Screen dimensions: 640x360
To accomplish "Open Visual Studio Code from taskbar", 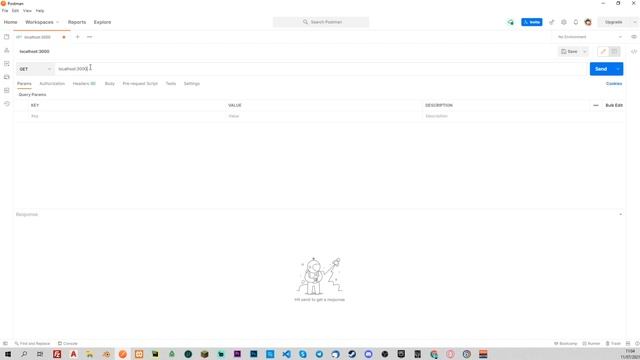I will coord(287,354).
